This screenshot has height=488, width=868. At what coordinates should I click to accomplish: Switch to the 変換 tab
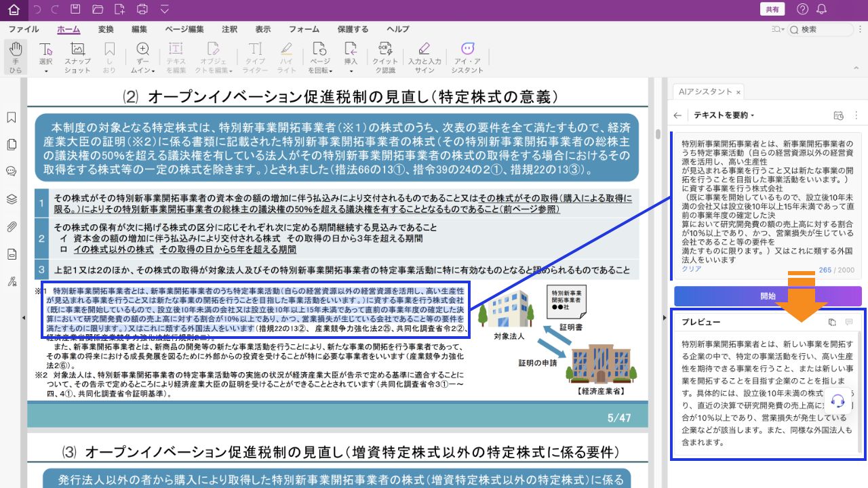click(106, 29)
